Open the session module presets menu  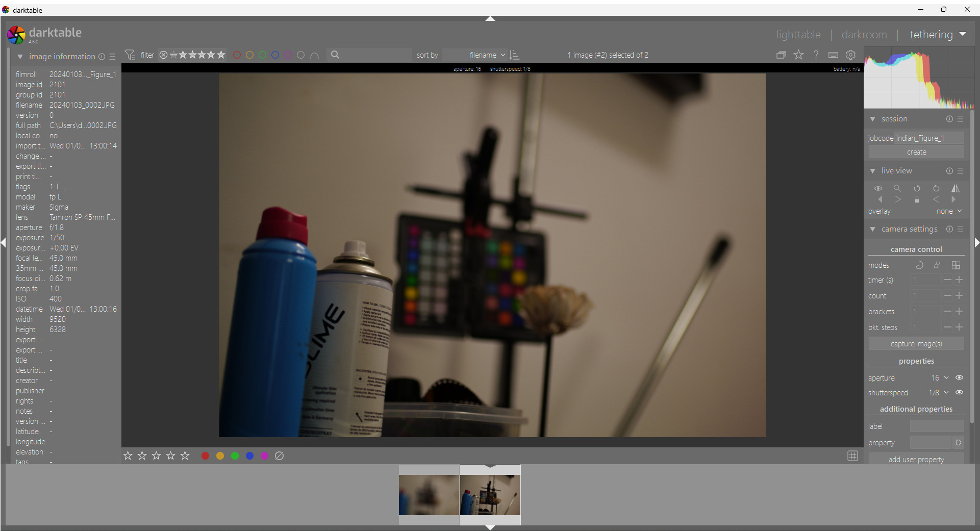[x=961, y=119]
